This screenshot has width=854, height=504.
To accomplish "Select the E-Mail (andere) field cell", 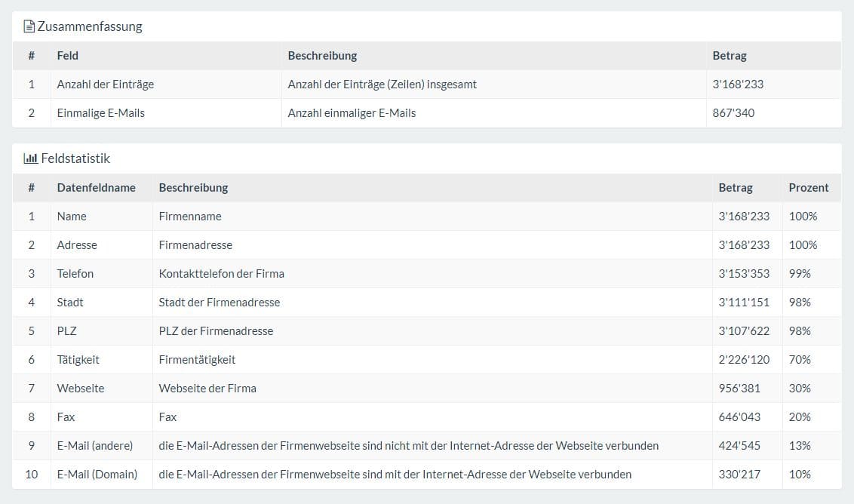I will click(94, 445).
